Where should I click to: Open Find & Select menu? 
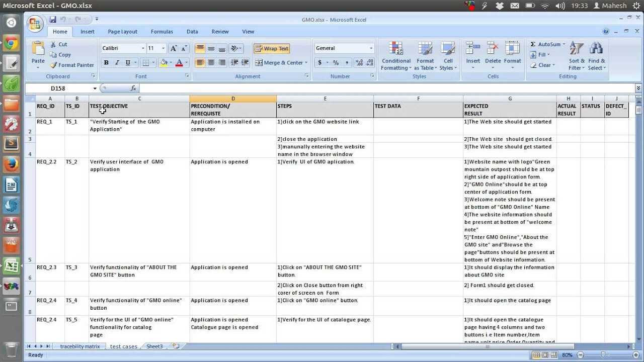pyautogui.click(x=597, y=56)
